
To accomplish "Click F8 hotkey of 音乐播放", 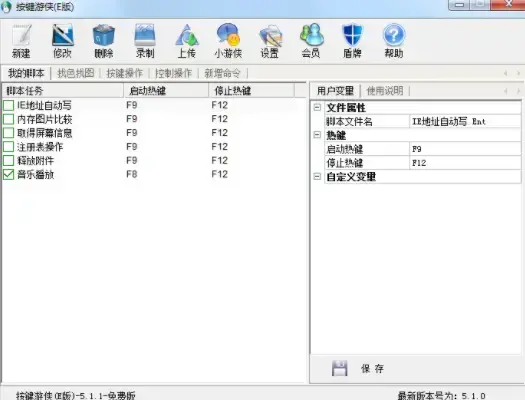I will (132, 174).
